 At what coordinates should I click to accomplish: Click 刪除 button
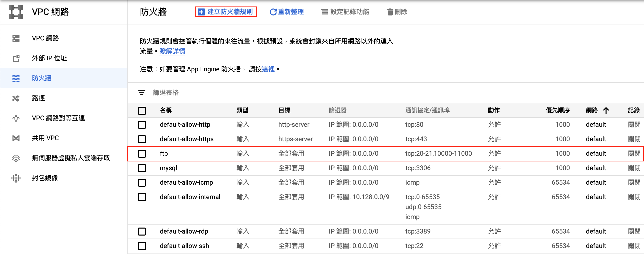(397, 12)
